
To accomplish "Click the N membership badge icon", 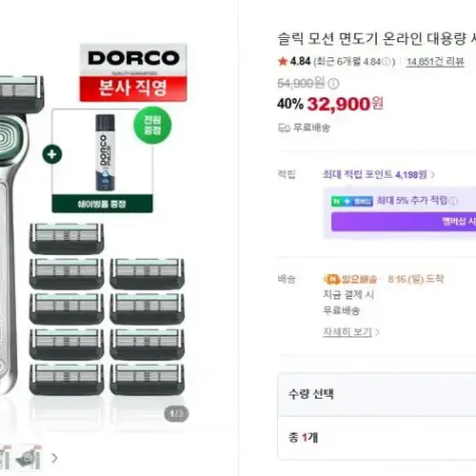I will click(352, 201).
